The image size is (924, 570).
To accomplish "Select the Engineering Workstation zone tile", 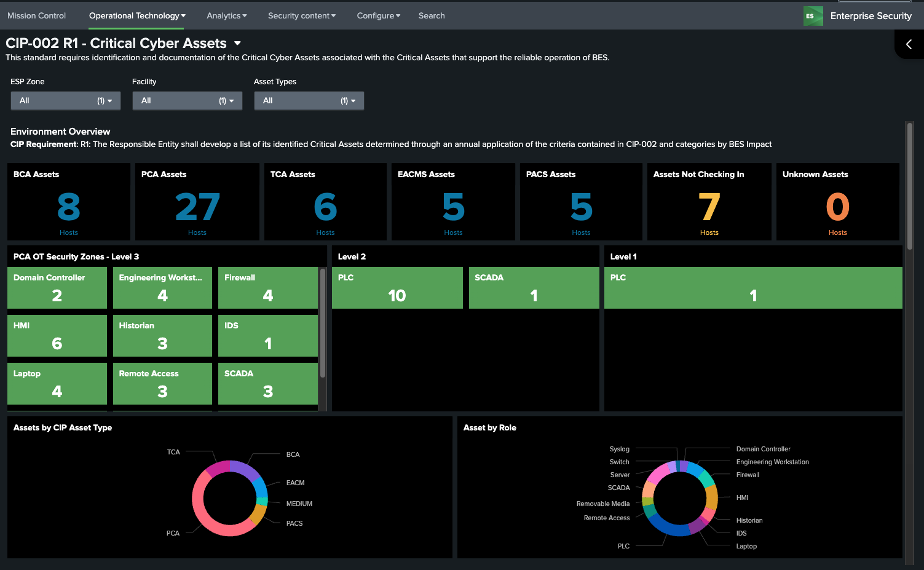I will click(162, 288).
